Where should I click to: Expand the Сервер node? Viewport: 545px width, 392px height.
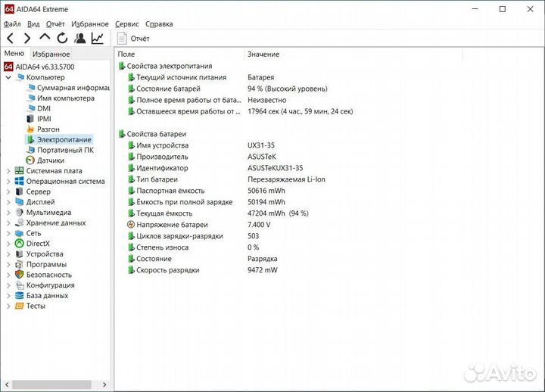tap(8, 191)
